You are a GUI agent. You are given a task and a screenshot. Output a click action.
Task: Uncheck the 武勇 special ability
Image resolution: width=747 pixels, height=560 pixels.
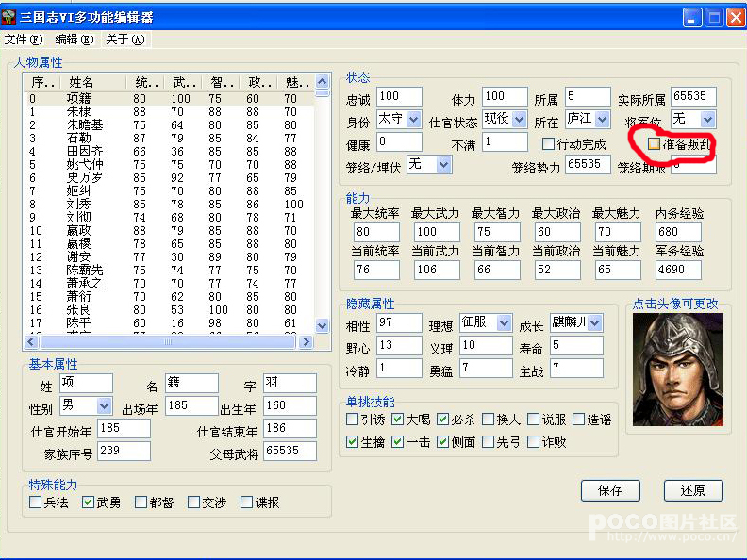[x=88, y=502]
